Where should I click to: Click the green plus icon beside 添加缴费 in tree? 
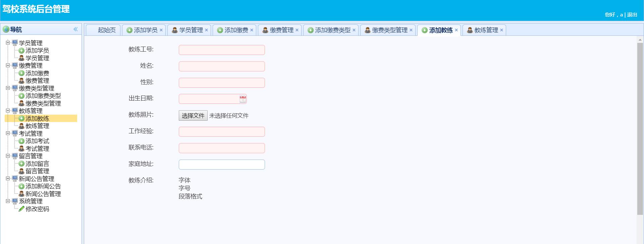[21, 73]
